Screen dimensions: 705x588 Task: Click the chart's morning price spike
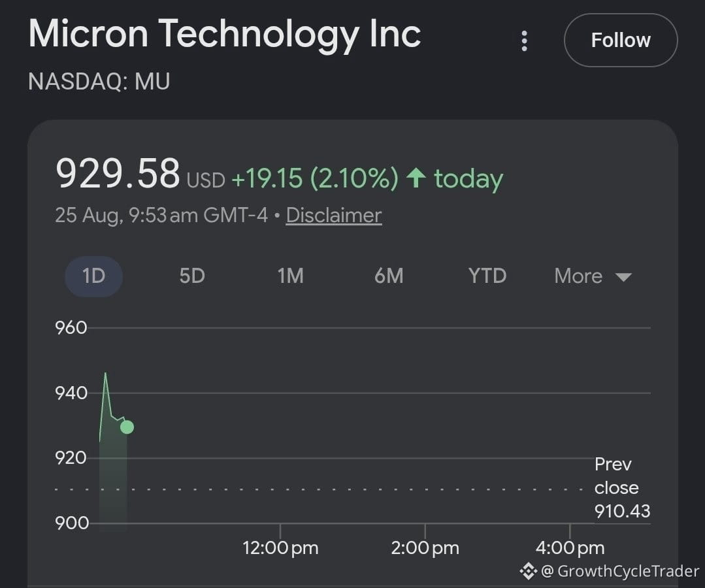pos(106,374)
